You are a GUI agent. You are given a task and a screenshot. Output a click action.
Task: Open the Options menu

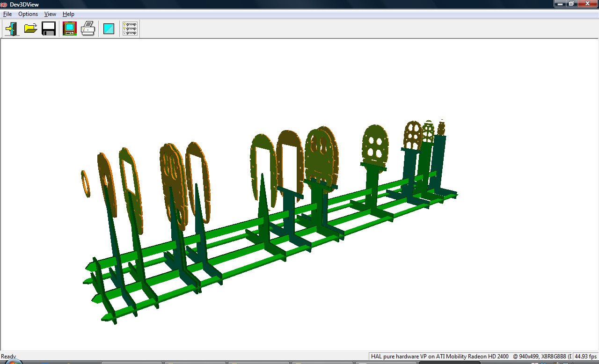click(x=28, y=14)
